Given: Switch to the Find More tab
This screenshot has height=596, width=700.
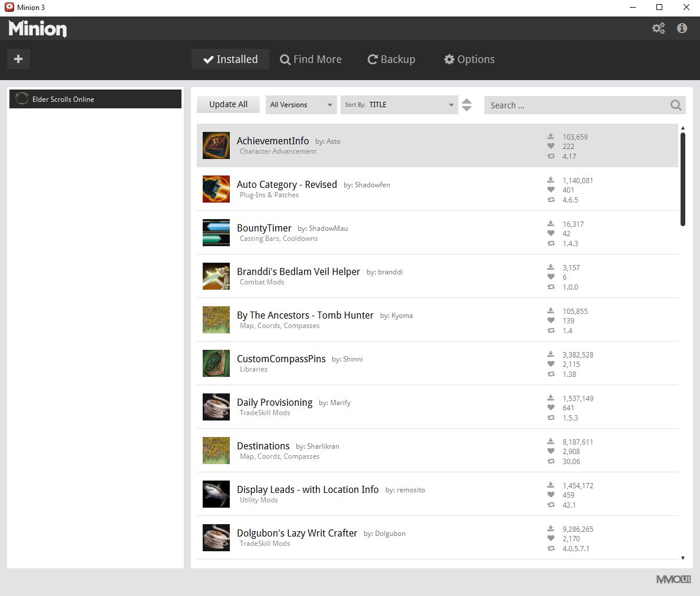Looking at the screenshot, I should 311,59.
